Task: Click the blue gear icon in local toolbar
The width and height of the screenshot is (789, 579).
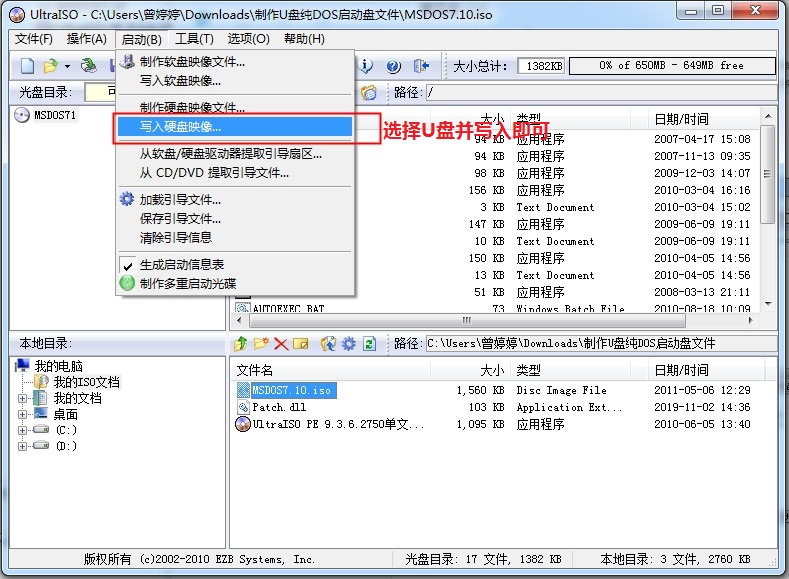Action: click(349, 344)
